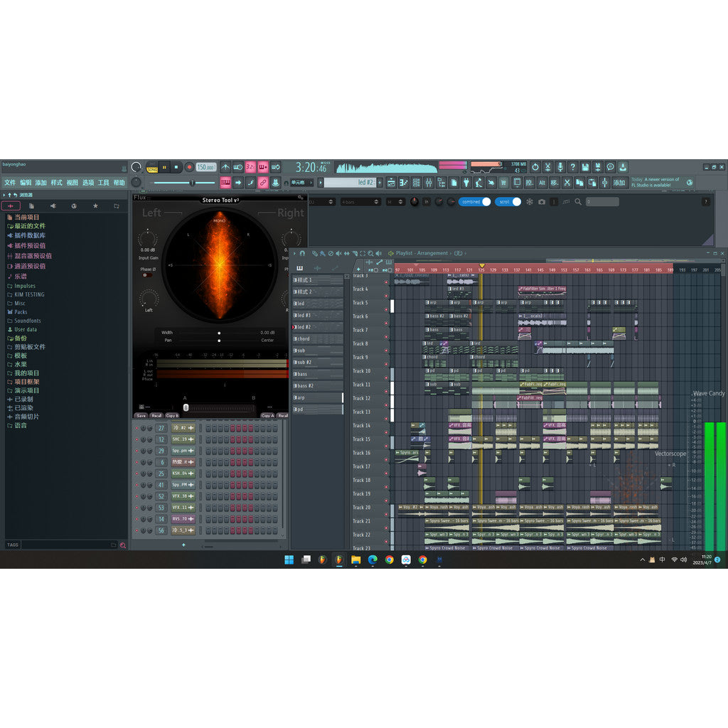728x728 pixels.
Task: Click the input field next to magnifier
Action: coord(602,201)
